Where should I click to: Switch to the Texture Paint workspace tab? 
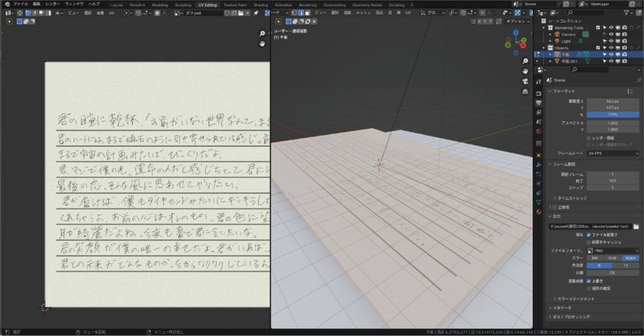click(235, 5)
